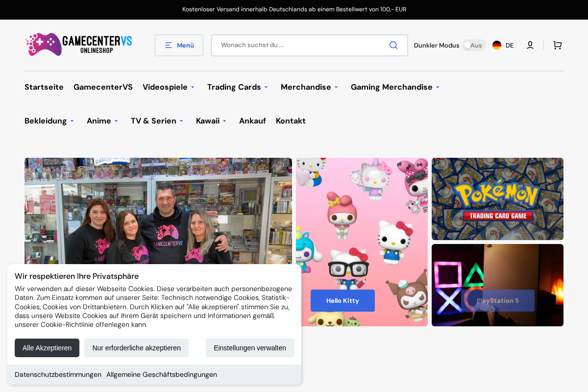
Task: Open the Ankauf page
Action: (252, 121)
